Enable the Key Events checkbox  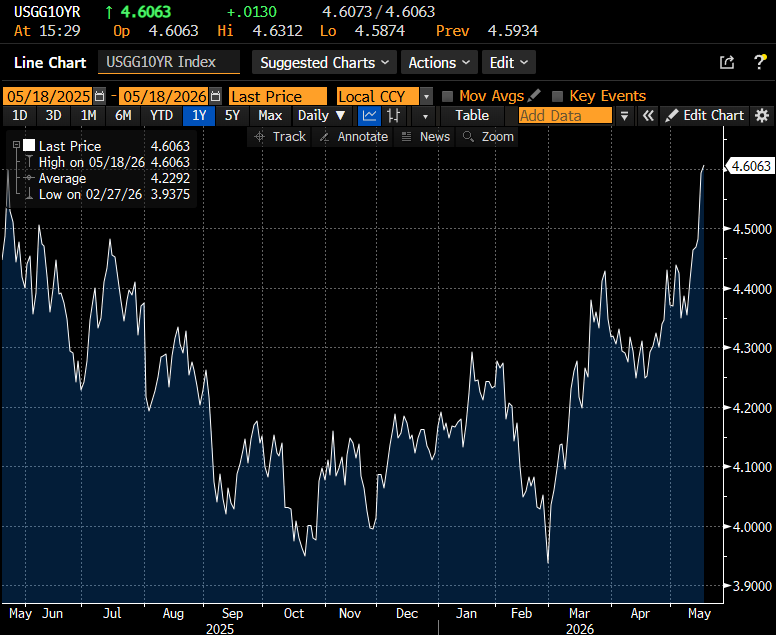click(x=557, y=96)
